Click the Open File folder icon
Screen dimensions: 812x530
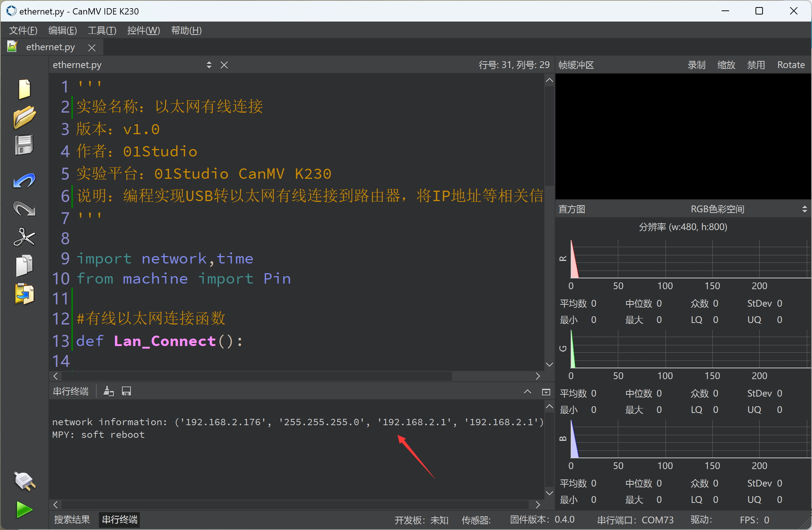point(25,117)
